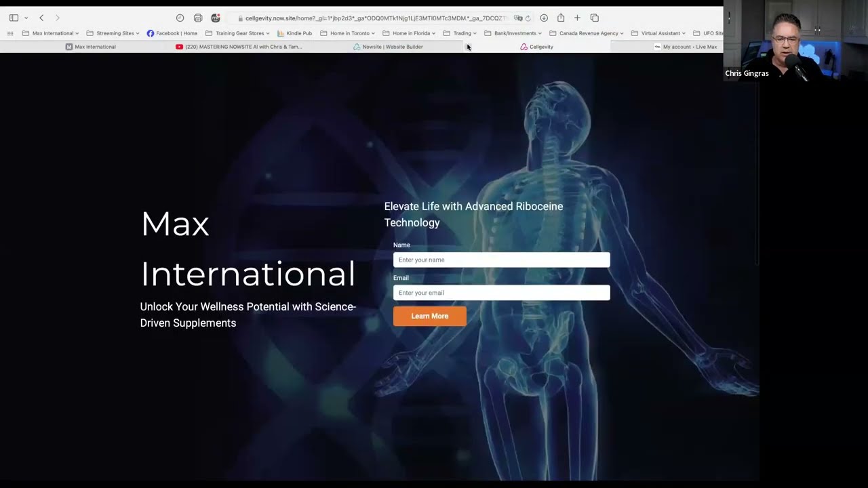This screenshot has width=868, height=488.
Task: Switch to the Nowsite | Website Builder tab
Action: pyautogui.click(x=388, y=47)
